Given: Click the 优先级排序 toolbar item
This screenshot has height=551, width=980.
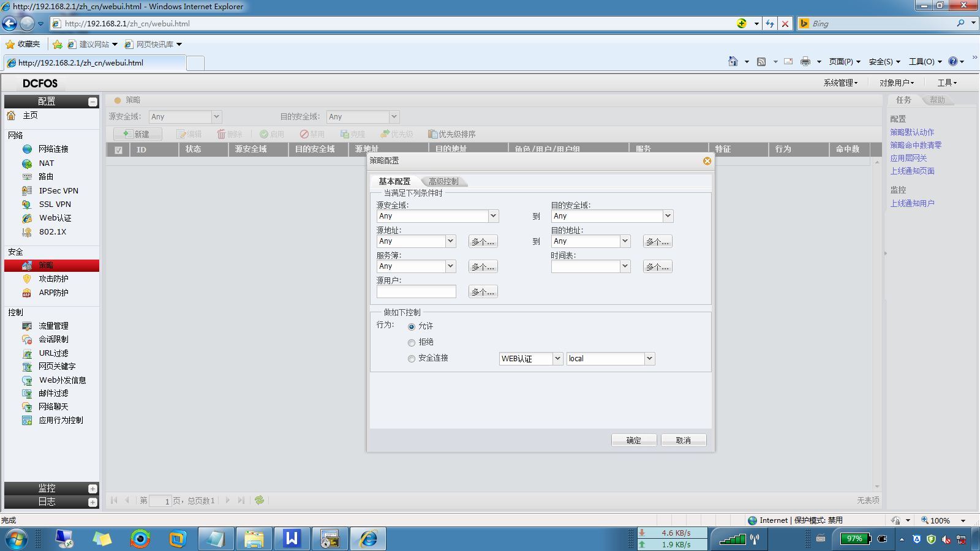Looking at the screenshot, I should [x=452, y=134].
